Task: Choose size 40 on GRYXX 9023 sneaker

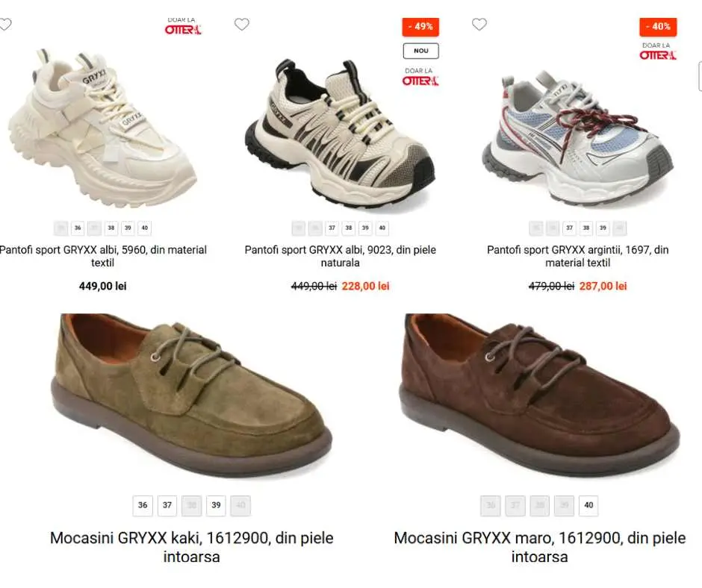Action: pyautogui.click(x=382, y=228)
